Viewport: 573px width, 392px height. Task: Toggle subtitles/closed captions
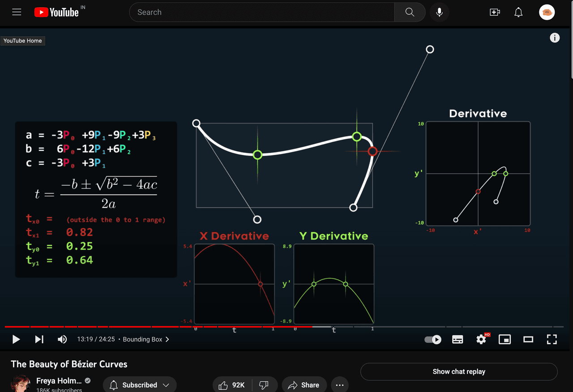[458, 340]
